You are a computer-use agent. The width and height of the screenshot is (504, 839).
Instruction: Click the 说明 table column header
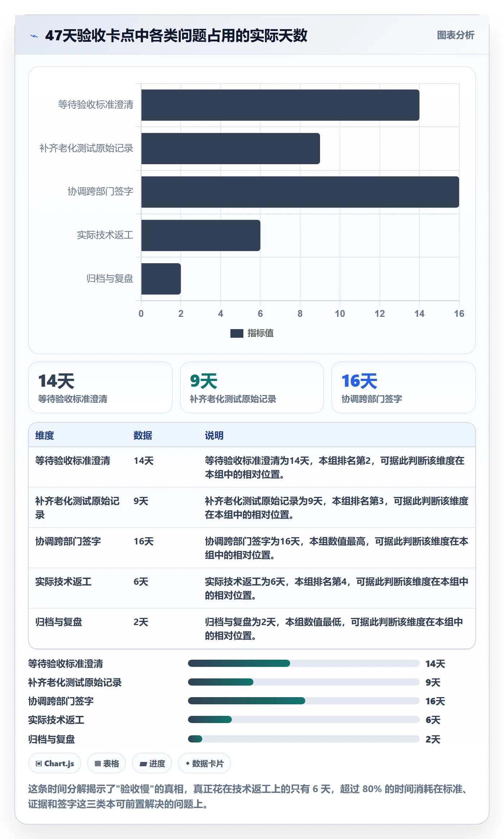coord(214,435)
